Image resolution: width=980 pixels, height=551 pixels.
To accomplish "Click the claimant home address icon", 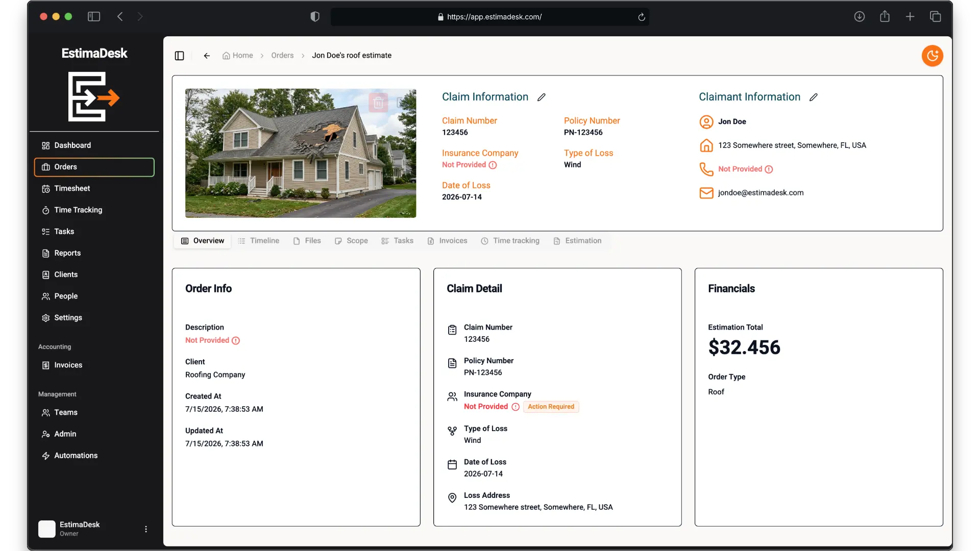I will pos(706,145).
